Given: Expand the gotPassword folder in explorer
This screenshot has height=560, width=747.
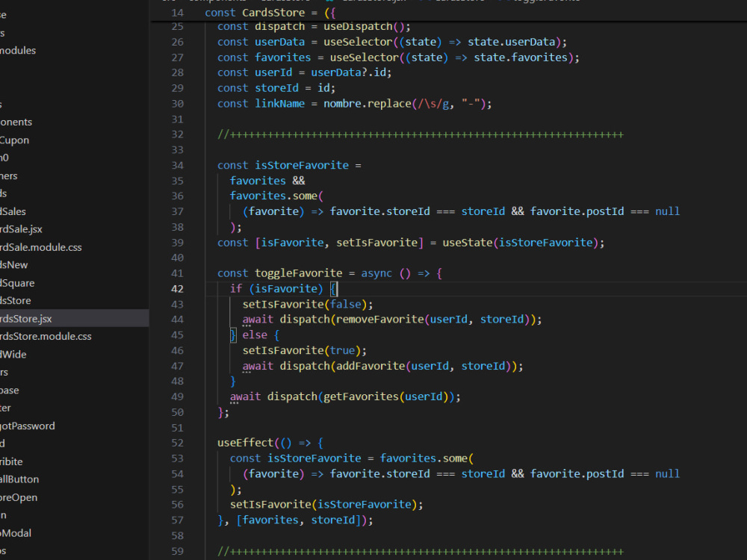Looking at the screenshot, I should pyautogui.click(x=28, y=426).
